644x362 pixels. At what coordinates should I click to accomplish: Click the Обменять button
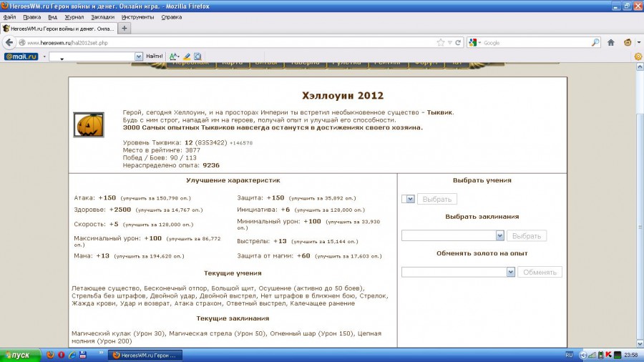click(540, 272)
